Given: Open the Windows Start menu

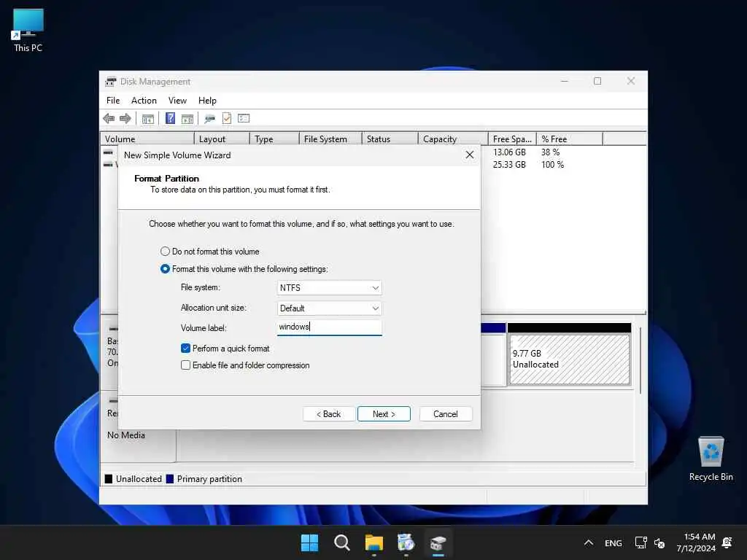Looking at the screenshot, I should (309, 542).
